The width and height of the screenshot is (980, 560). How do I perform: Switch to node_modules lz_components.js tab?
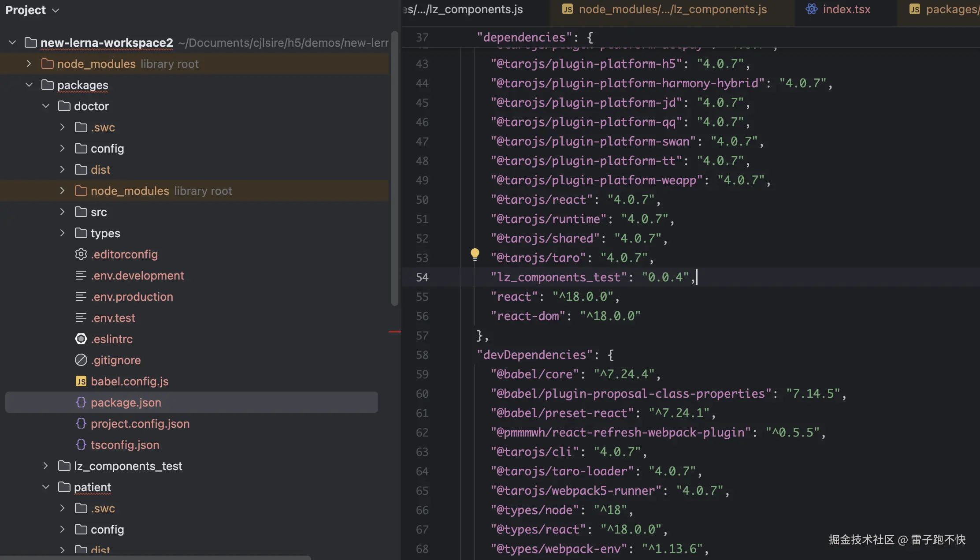click(x=672, y=9)
